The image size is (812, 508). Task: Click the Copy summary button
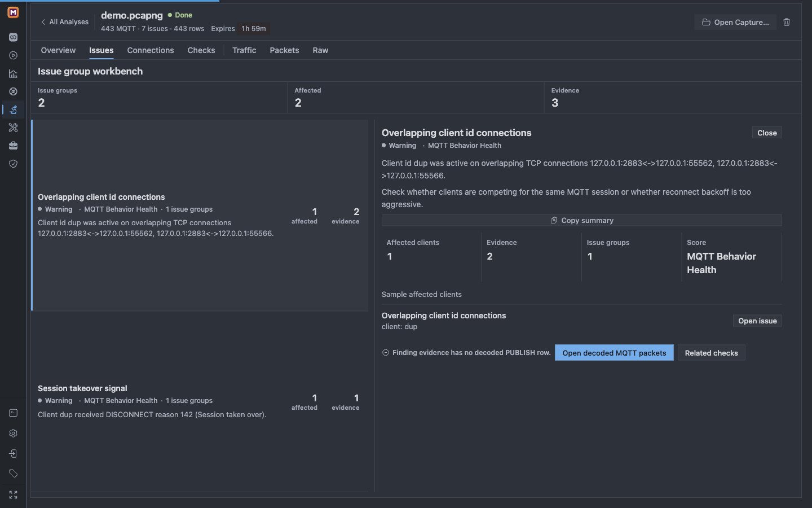581,220
